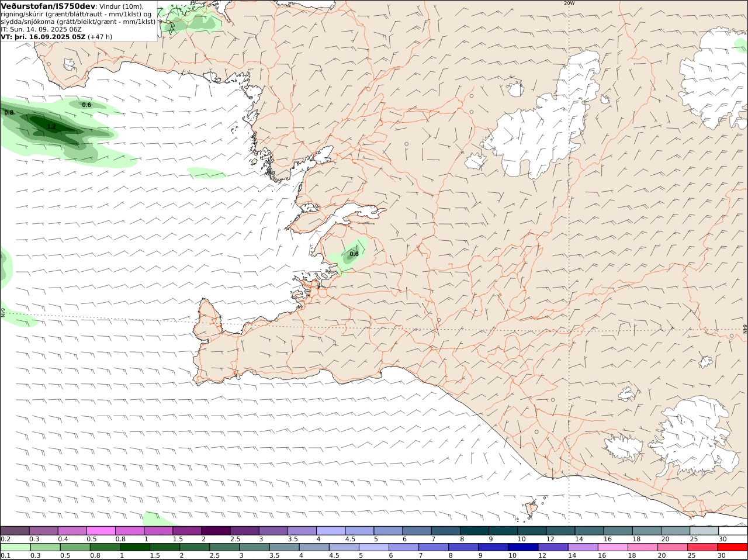Click the 'slydda/snjókoma' legend description line
Image resolution: width=748 pixels, height=560 pixels.
coord(78,22)
